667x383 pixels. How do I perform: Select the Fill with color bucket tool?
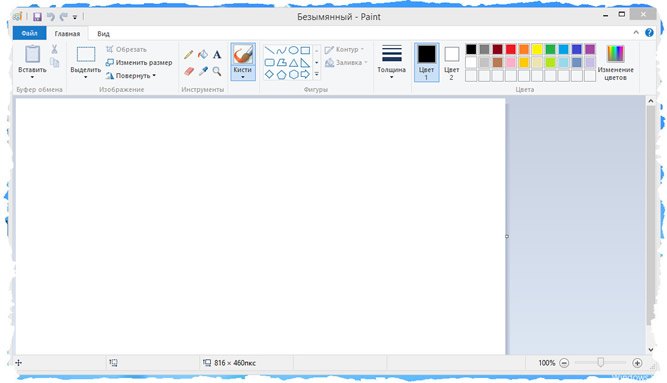203,54
